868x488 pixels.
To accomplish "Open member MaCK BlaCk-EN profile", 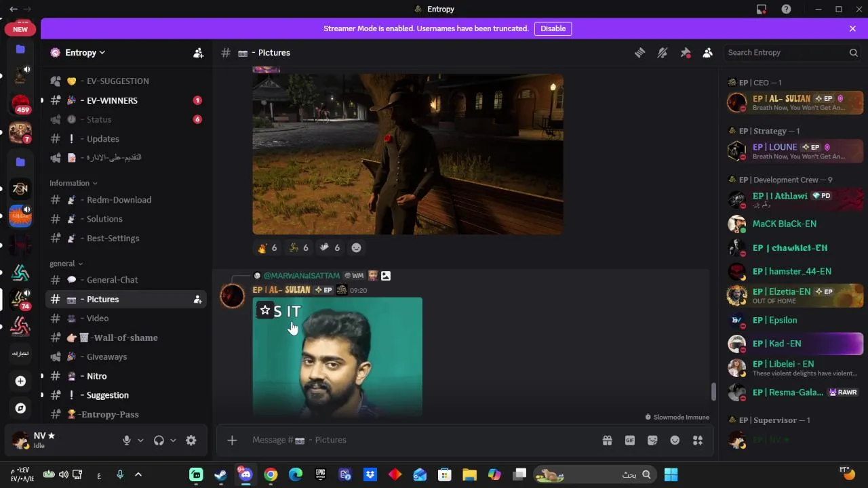I will pyautogui.click(x=795, y=224).
